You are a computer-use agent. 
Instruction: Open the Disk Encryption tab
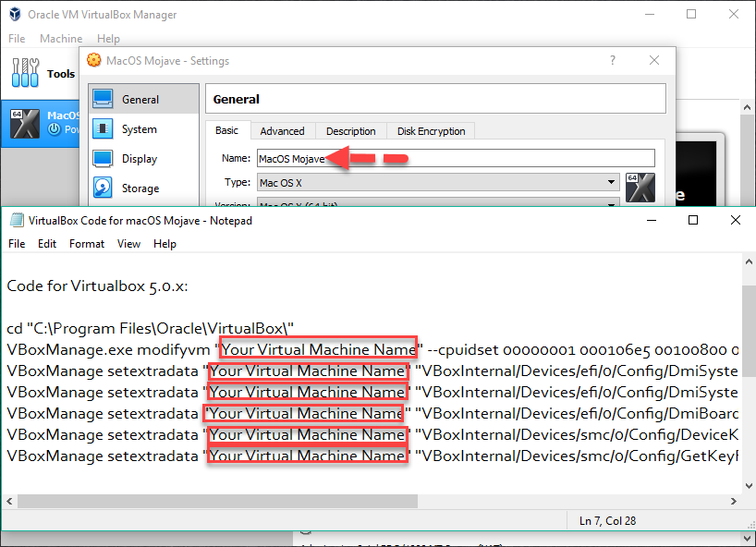point(431,131)
